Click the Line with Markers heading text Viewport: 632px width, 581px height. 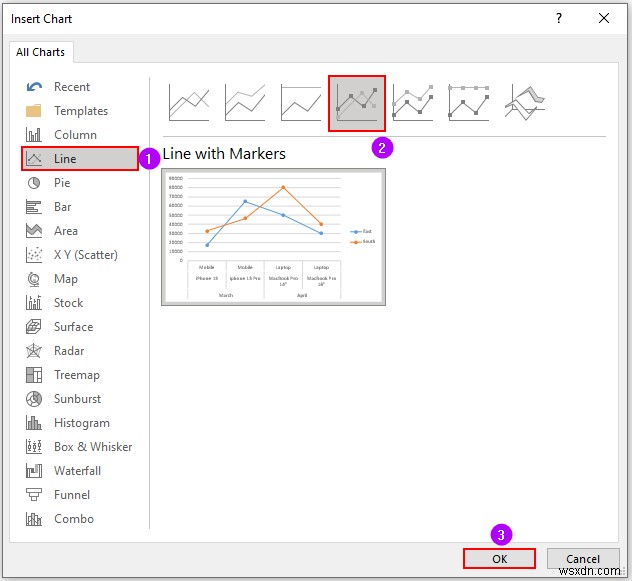(224, 154)
